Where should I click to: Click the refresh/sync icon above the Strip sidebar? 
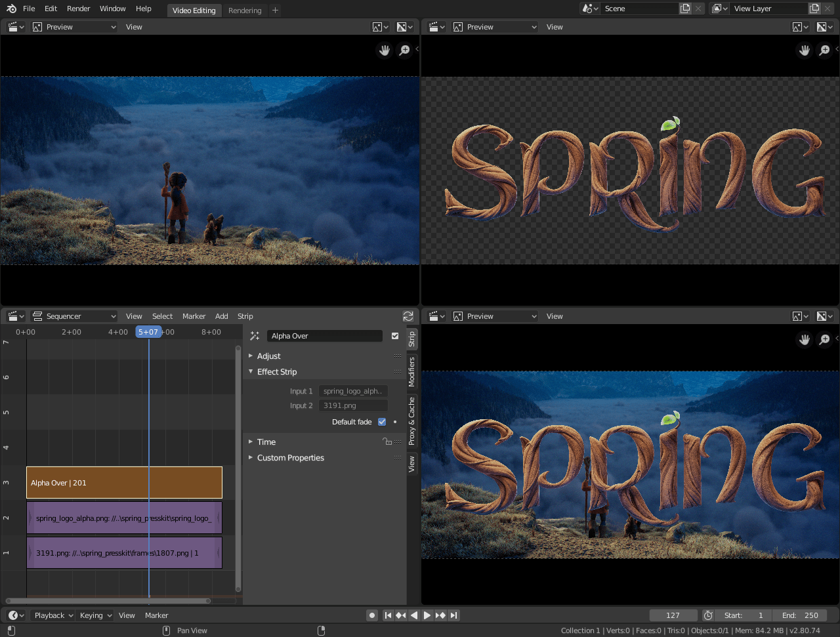click(408, 316)
